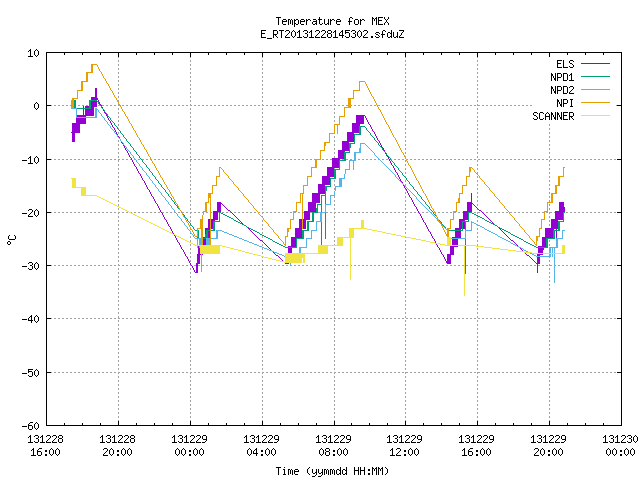Click the y-axis tick label '-50'
640x480 pixels.
(31, 373)
